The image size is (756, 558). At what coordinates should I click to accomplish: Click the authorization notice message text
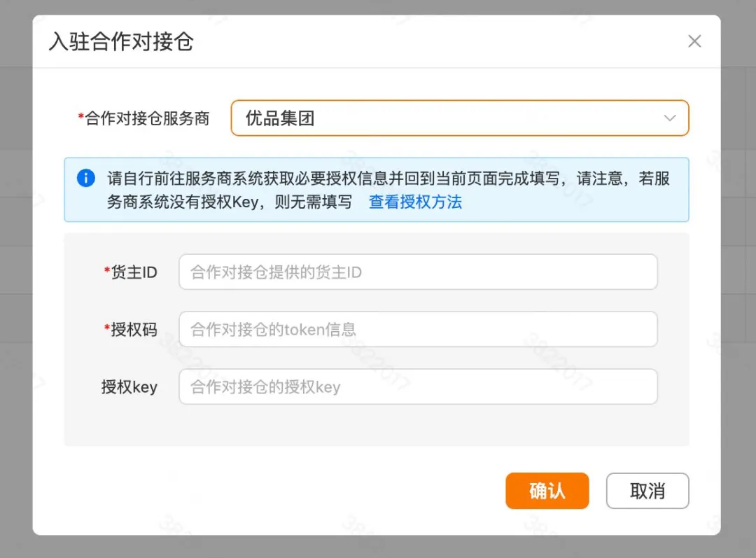(388, 179)
